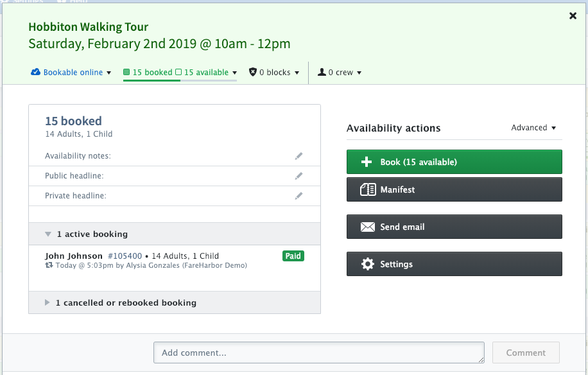Click the pencil icon beside Public headline
The width and height of the screenshot is (588, 375).
pos(298,175)
